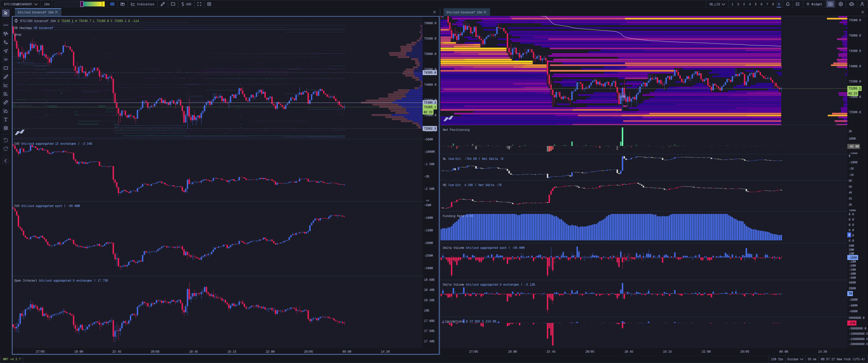Viewport: 868px width, 363px height.
Task: Open the layers tool in sidebar
Action: pyautogui.click(x=6, y=128)
